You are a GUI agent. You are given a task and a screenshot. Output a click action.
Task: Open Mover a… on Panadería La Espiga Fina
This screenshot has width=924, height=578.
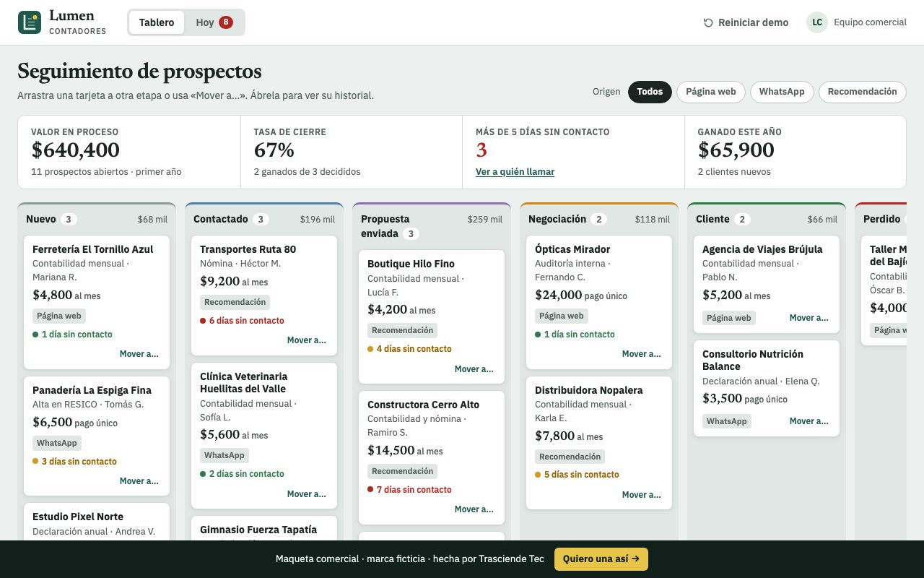(139, 481)
